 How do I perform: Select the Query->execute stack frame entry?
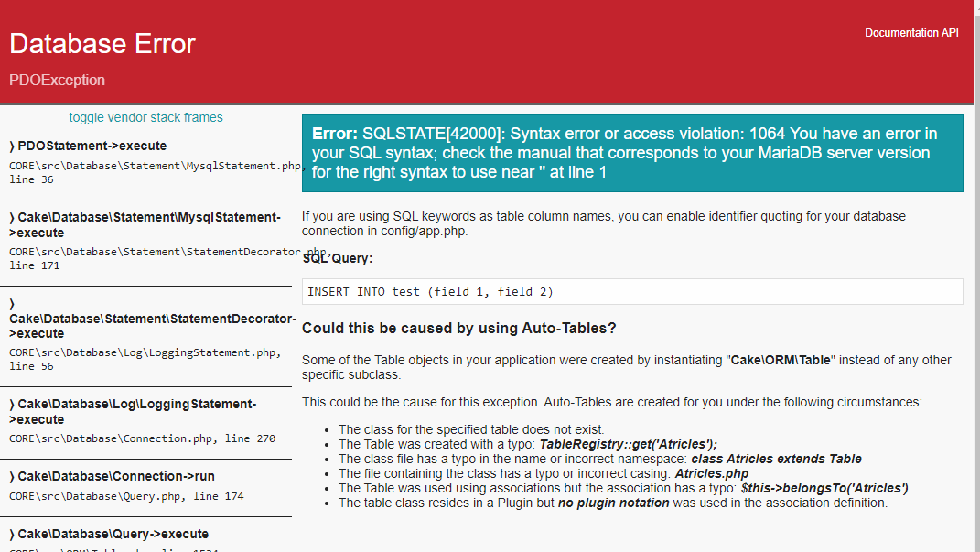point(102,533)
